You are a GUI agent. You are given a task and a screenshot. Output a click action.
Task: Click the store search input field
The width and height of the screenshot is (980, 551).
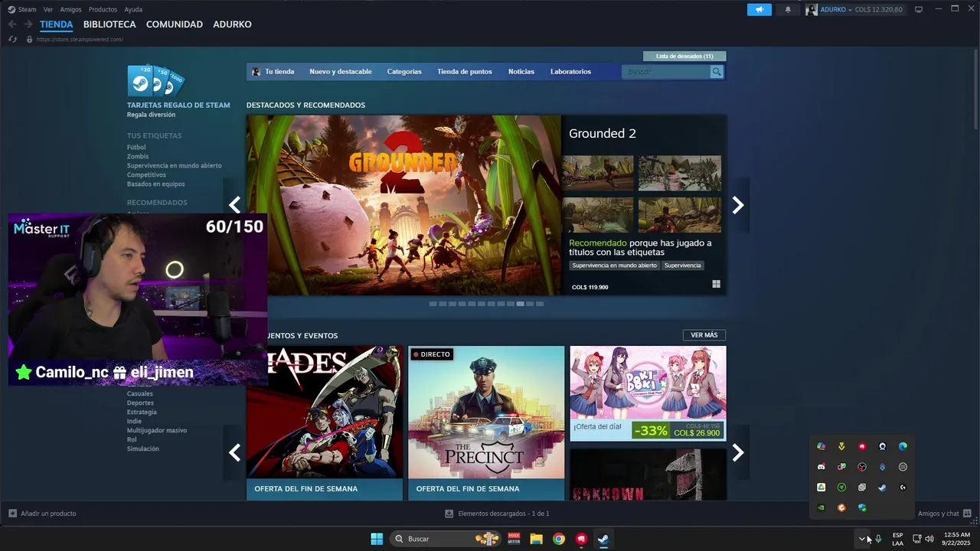tap(666, 72)
